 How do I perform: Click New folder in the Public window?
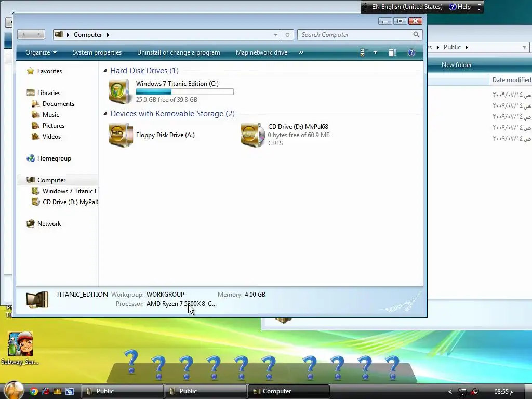(x=456, y=65)
